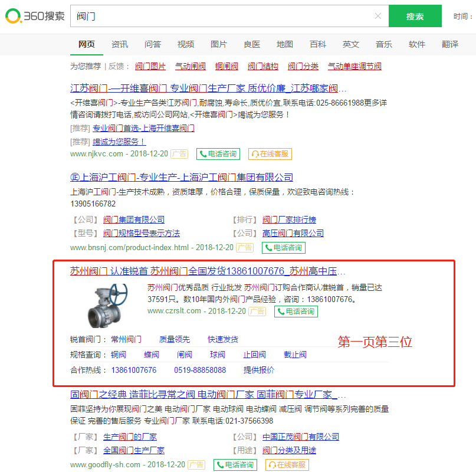Open recommended search 阀门图片
Viewport: 476px width, 472px height.
150,66
